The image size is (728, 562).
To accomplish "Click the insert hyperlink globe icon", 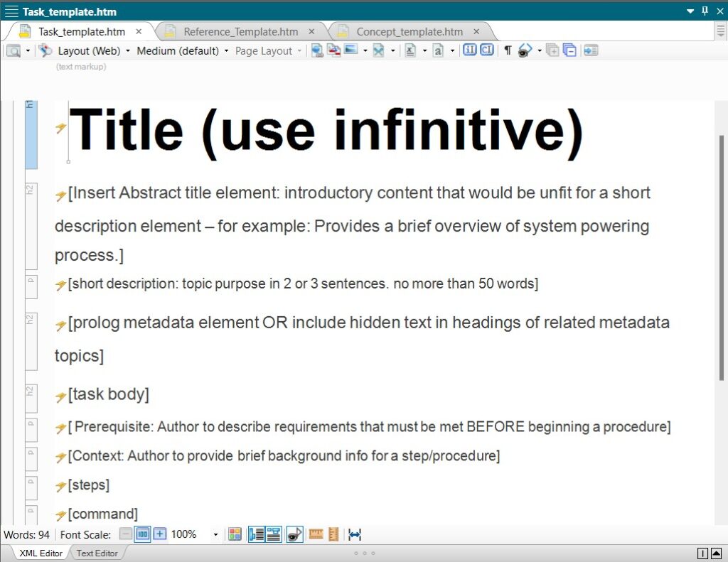I will (x=317, y=50).
